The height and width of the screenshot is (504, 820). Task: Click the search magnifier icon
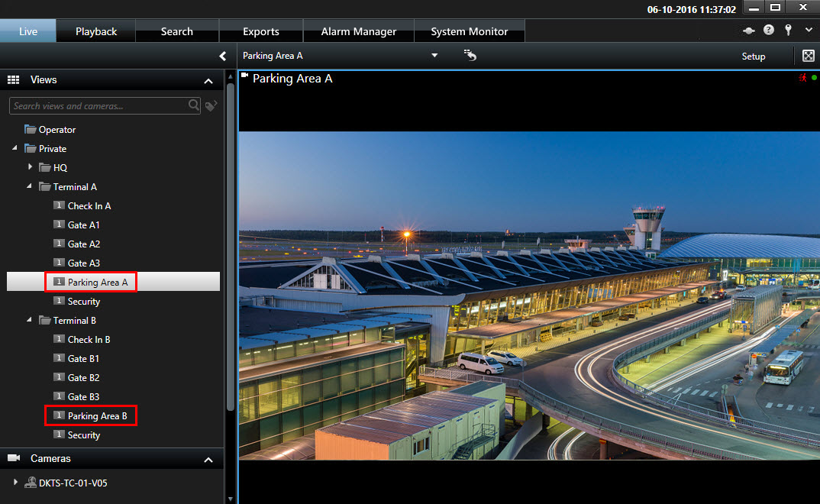click(194, 105)
